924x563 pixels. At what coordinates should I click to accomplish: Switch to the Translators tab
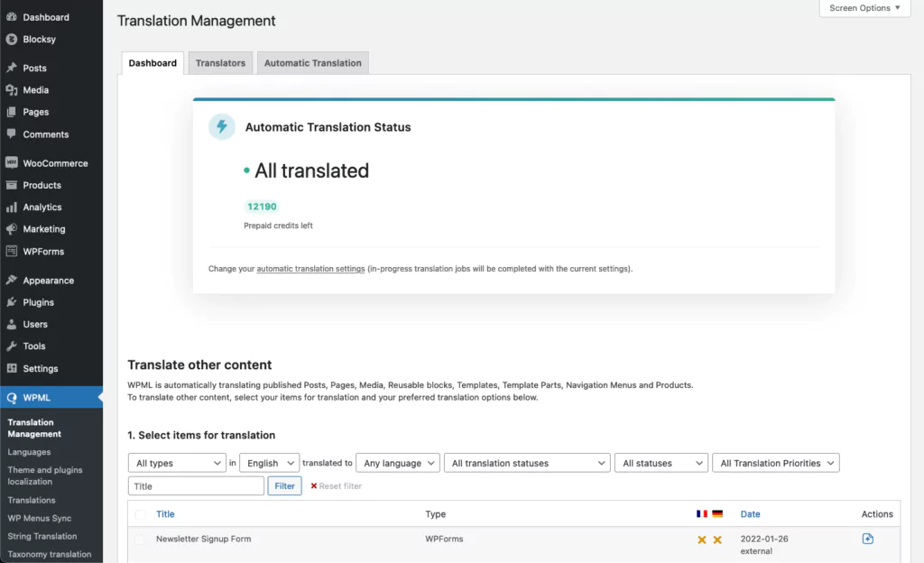[220, 63]
